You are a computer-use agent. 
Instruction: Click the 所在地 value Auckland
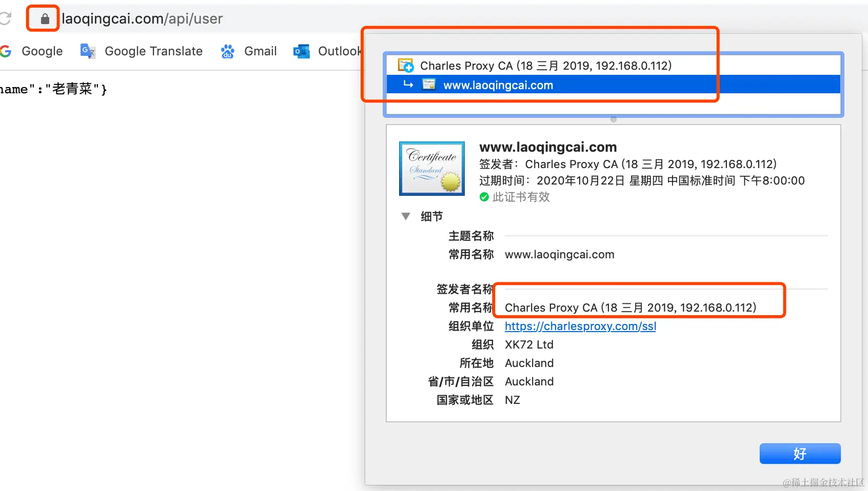pos(529,363)
